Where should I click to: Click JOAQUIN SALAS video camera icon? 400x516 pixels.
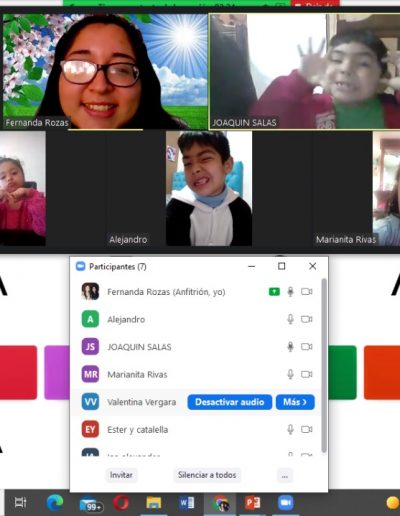(307, 347)
